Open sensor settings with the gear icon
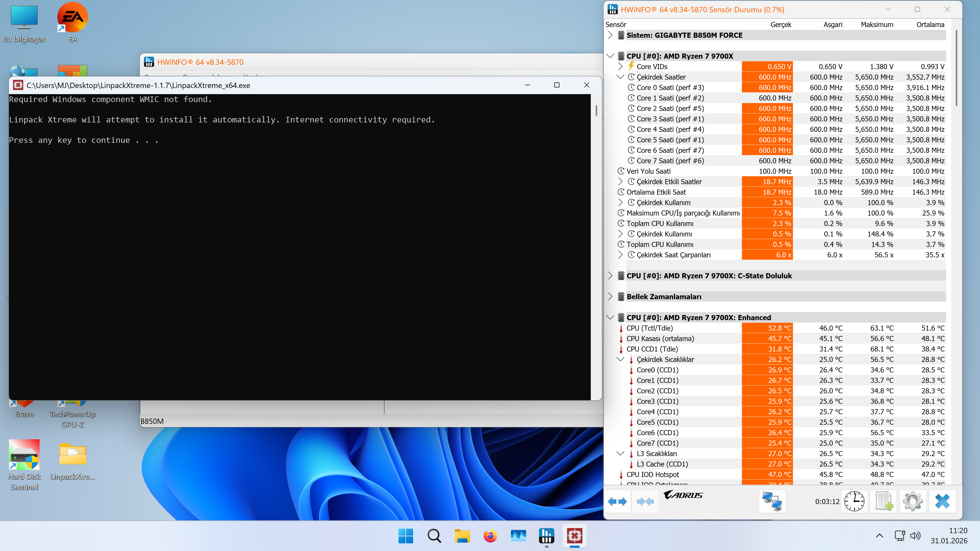This screenshot has height=551, width=980. [913, 502]
